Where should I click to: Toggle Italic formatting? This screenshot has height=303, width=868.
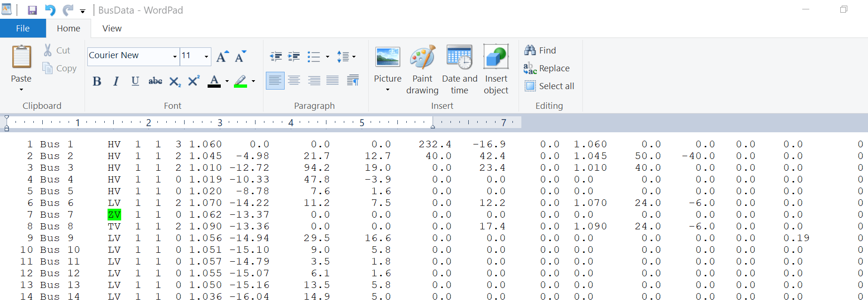[x=116, y=81]
